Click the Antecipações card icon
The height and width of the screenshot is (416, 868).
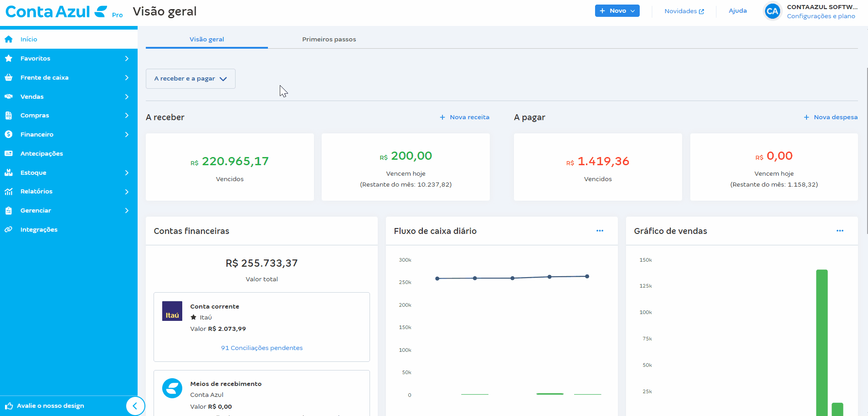pyautogui.click(x=9, y=153)
